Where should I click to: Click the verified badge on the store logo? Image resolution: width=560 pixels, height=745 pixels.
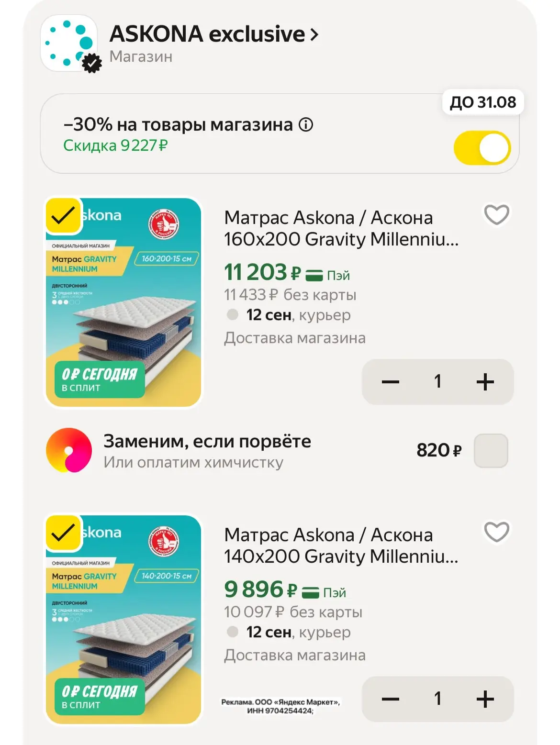point(92,63)
